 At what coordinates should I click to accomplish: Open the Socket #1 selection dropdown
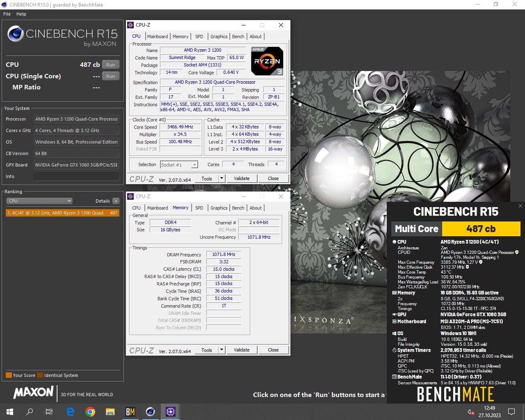coord(179,165)
